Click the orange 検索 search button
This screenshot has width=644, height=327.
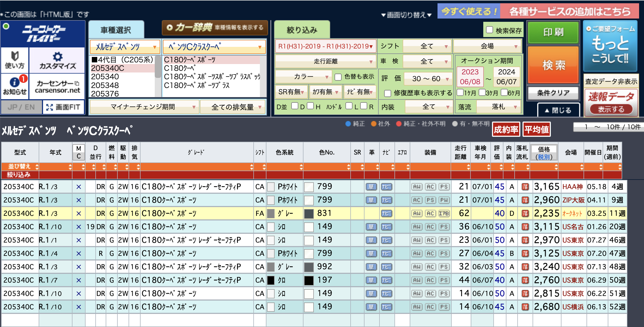[x=553, y=65]
